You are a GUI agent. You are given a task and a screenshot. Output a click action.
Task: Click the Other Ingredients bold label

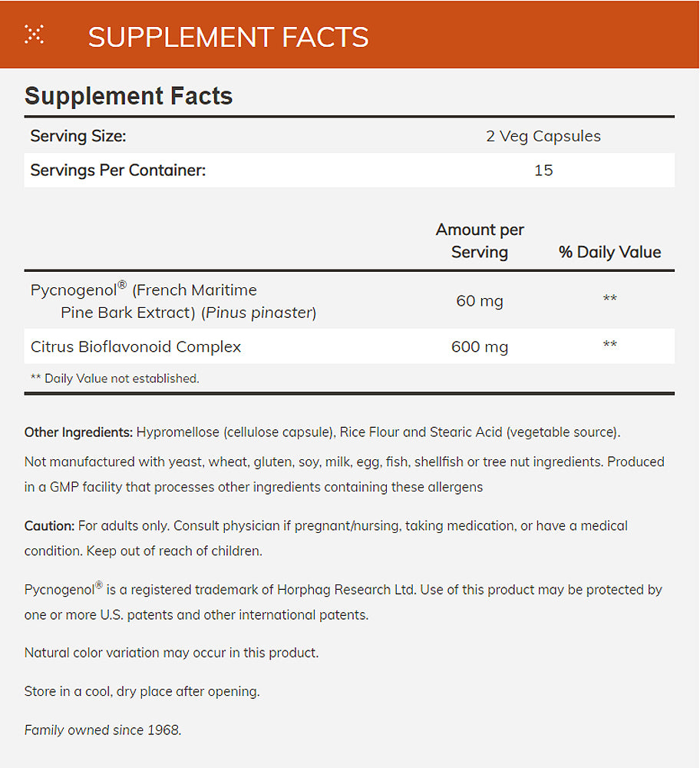[79, 432]
